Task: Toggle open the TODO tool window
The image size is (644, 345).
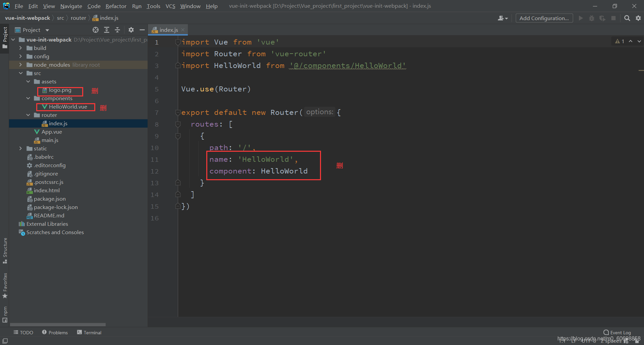Action: [23, 332]
